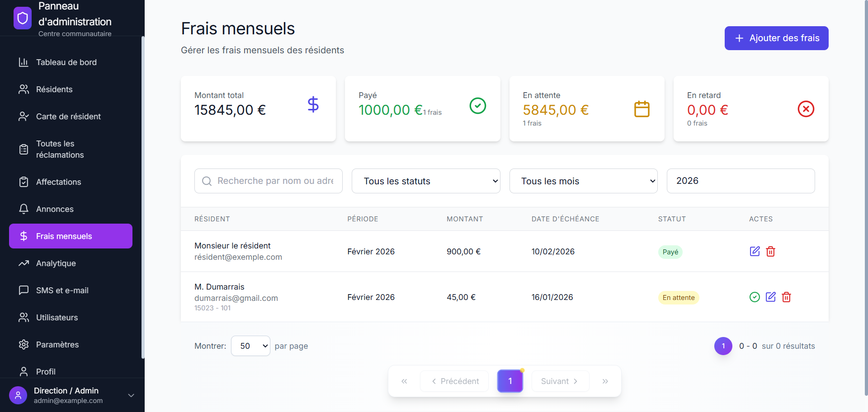Mark M. Dumarrais fee as paid
This screenshot has width=868, height=412.
[x=755, y=297]
